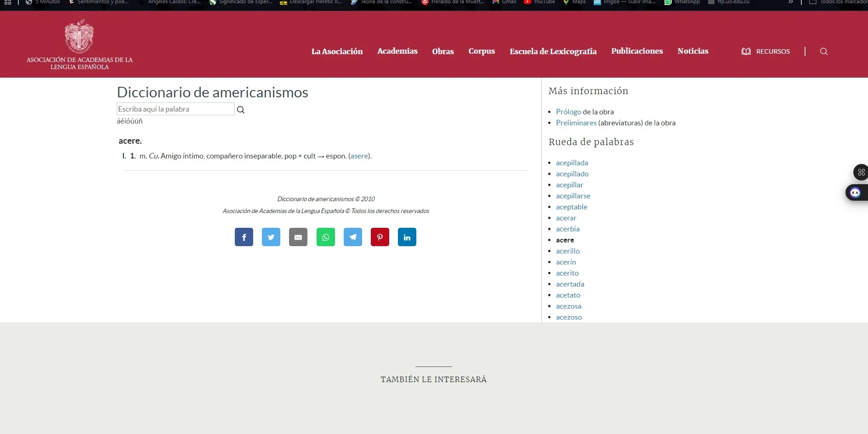Share entry via Twitter icon
Viewport: 868px width, 434px height.
pos(271,237)
